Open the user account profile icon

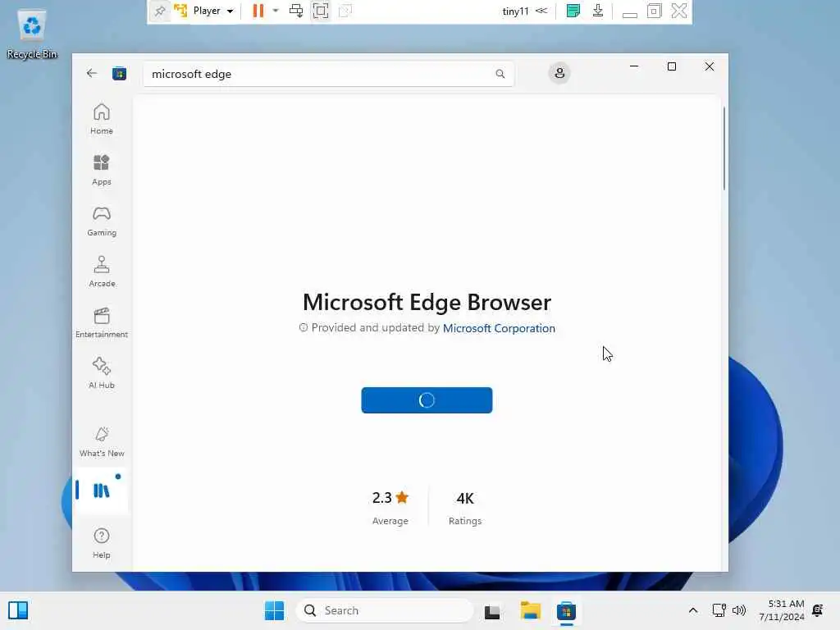point(559,73)
